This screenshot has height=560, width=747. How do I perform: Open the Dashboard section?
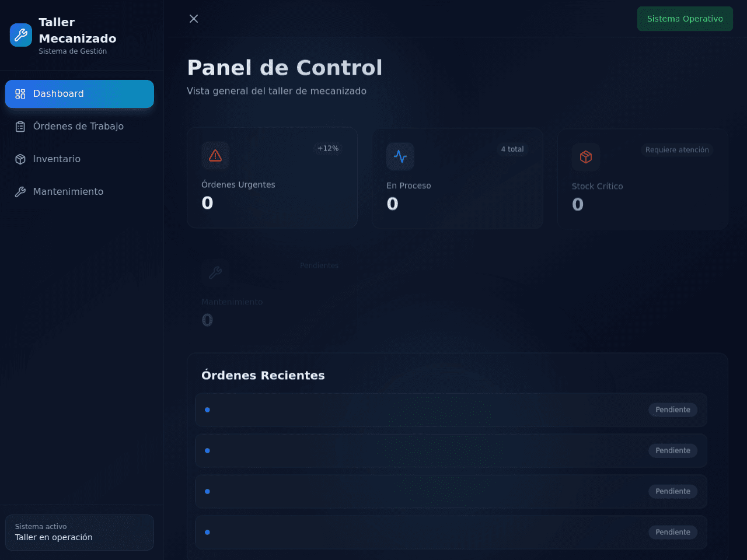(x=79, y=94)
